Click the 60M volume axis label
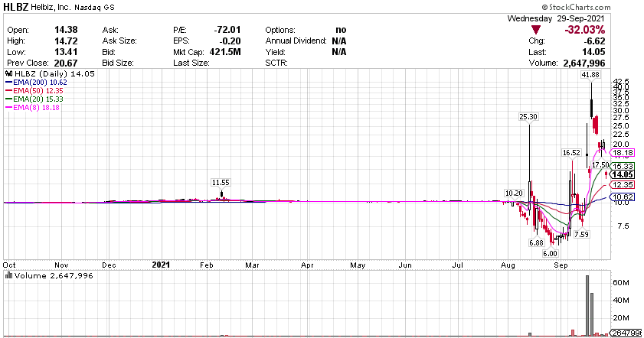Viewport: 644px width, 338px height. coord(620,283)
